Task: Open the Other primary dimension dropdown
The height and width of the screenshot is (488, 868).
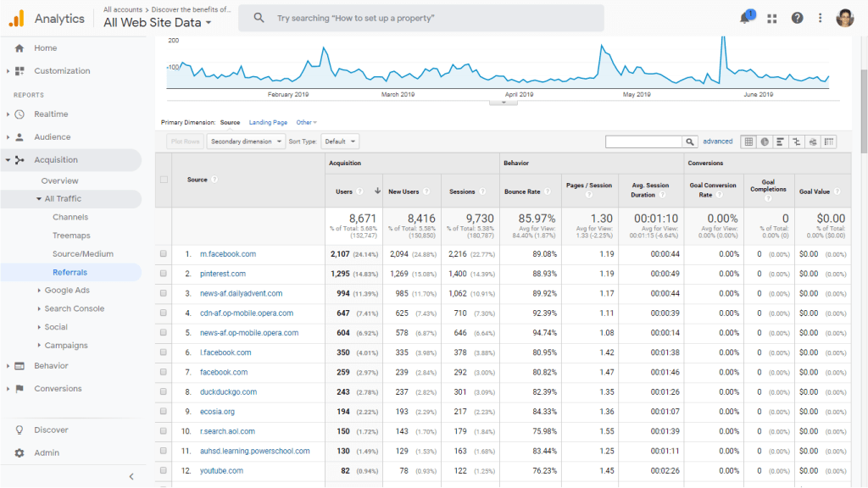Action: point(306,122)
